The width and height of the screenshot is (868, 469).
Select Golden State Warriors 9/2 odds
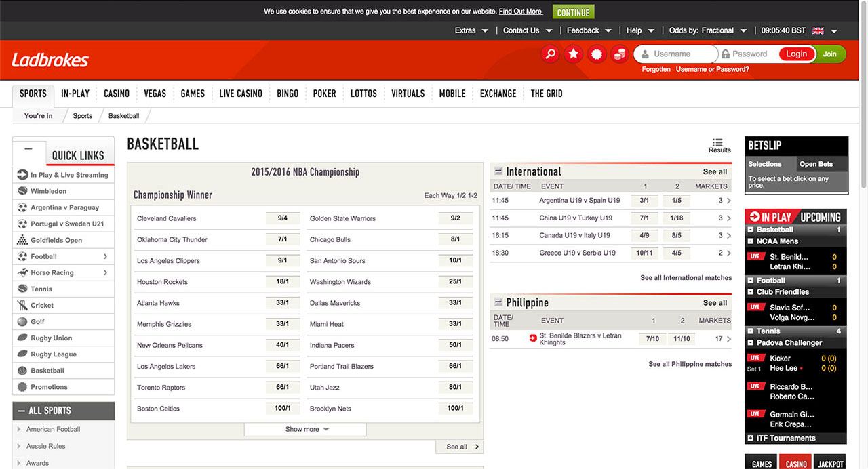pos(455,218)
